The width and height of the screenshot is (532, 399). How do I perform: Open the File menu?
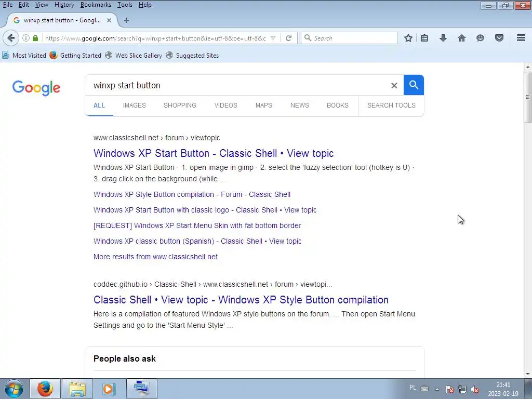click(x=7, y=5)
